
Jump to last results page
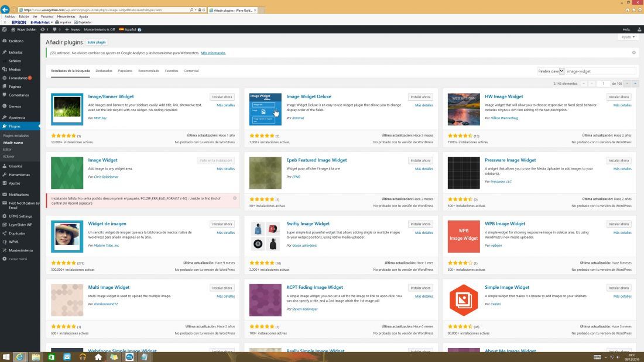(x=635, y=83)
